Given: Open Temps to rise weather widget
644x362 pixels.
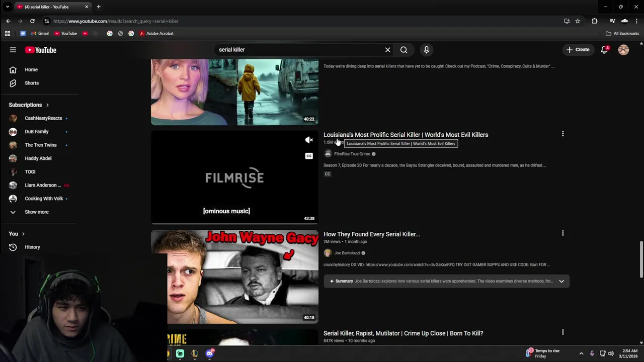Looking at the screenshot, I should tap(542, 353).
